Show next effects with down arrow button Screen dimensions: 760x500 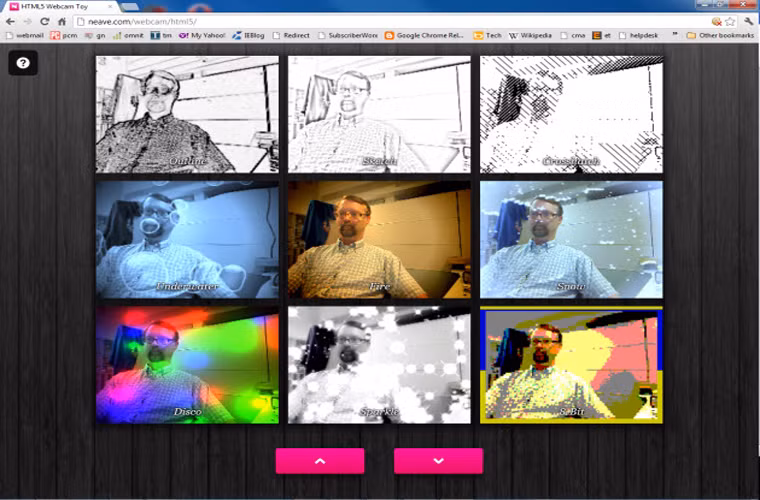point(438,461)
